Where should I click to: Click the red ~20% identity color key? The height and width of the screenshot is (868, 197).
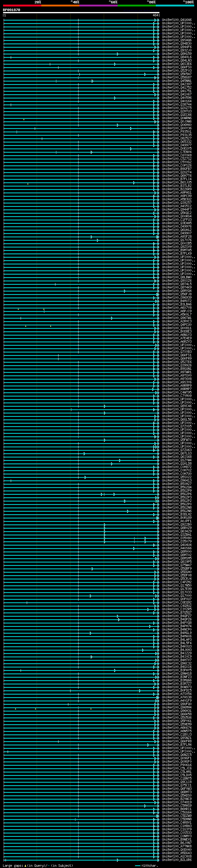click(22, 6)
